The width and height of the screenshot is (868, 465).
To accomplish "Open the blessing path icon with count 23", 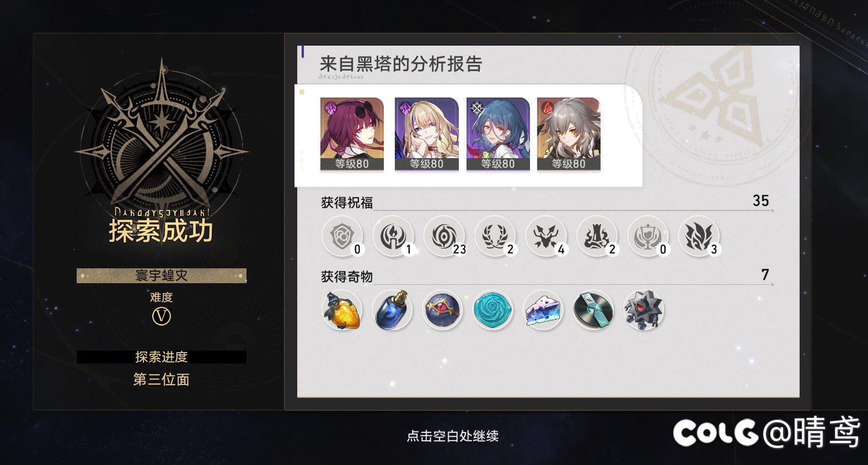I will click(x=444, y=236).
